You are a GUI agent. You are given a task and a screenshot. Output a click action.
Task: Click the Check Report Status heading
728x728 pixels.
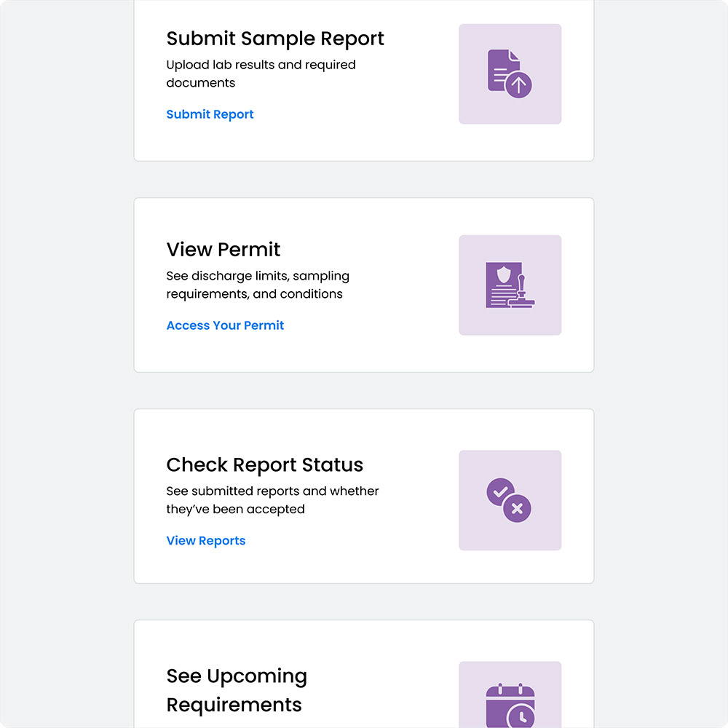tap(265, 464)
